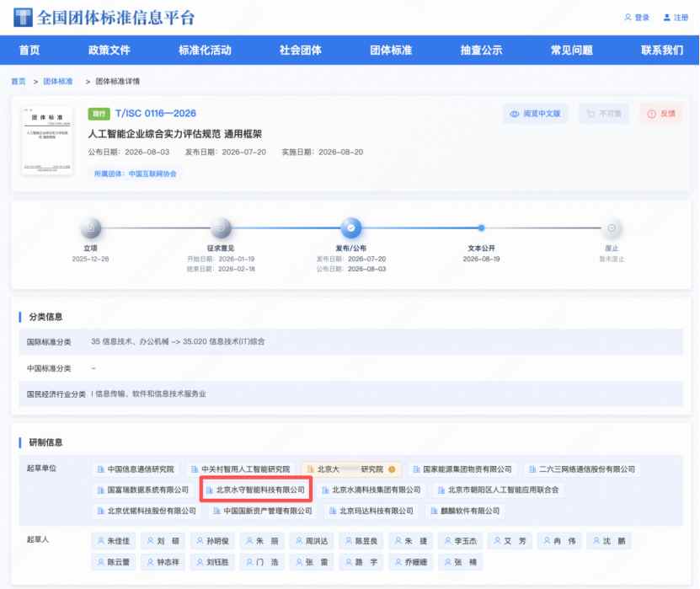
Task: Click the building icon beside 国富瑞数据系统有限公司
Action: 101,490
